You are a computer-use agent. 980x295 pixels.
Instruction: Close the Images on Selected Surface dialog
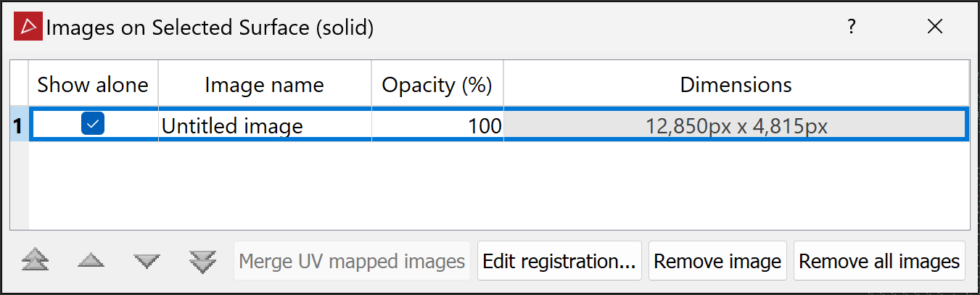(935, 28)
